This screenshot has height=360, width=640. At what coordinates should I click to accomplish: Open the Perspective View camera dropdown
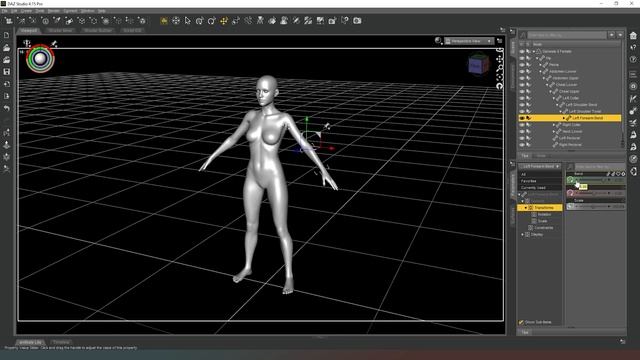469,41
